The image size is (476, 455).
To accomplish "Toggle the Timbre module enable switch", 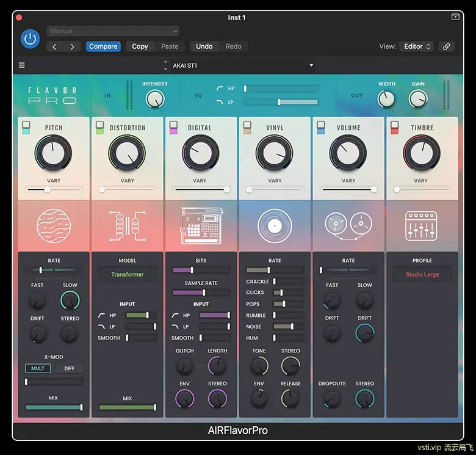I will coord(395,128).
